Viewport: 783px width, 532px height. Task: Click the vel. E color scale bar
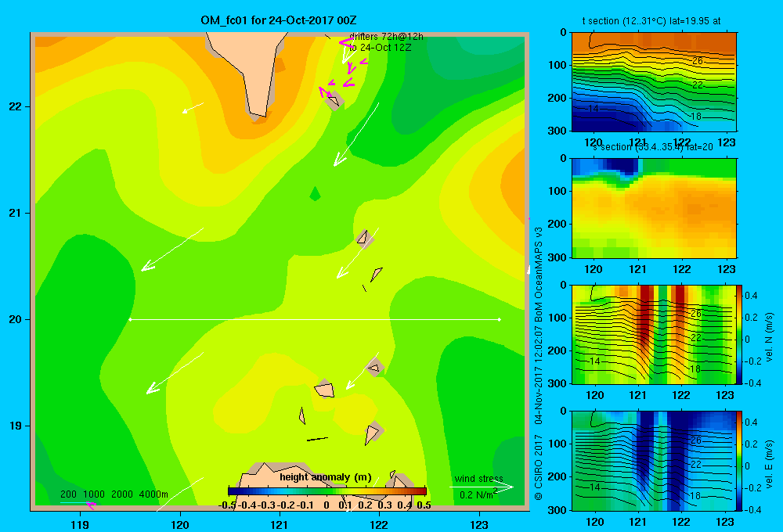tap(740, 461)
